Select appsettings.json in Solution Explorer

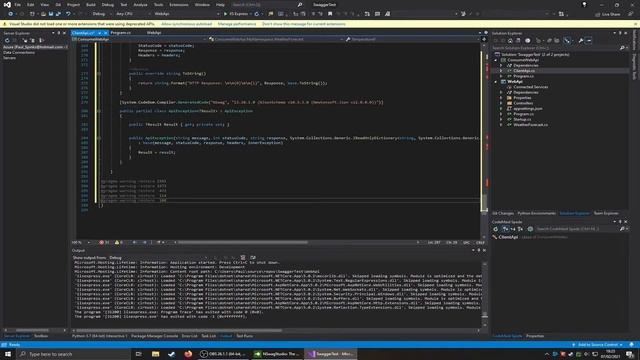[528, 109]
